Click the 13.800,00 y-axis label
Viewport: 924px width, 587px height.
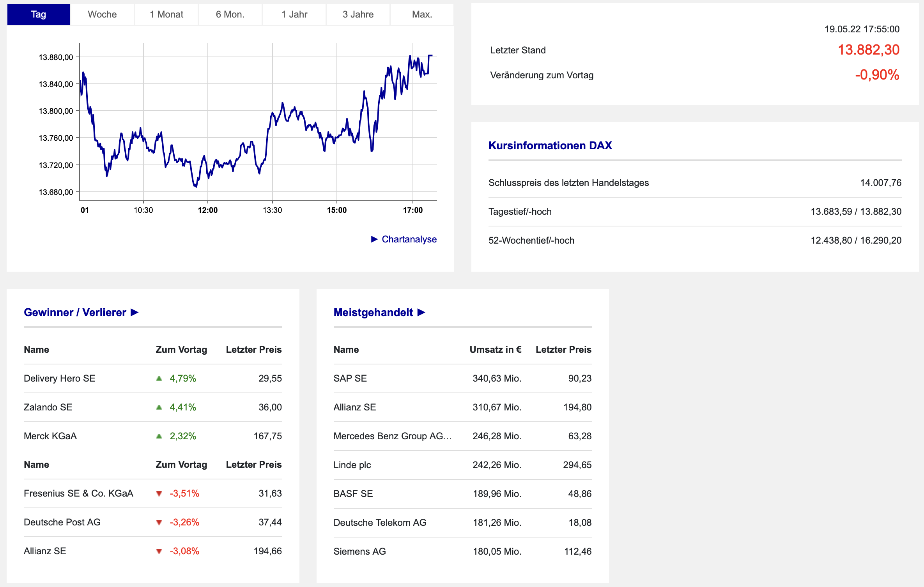56,111
